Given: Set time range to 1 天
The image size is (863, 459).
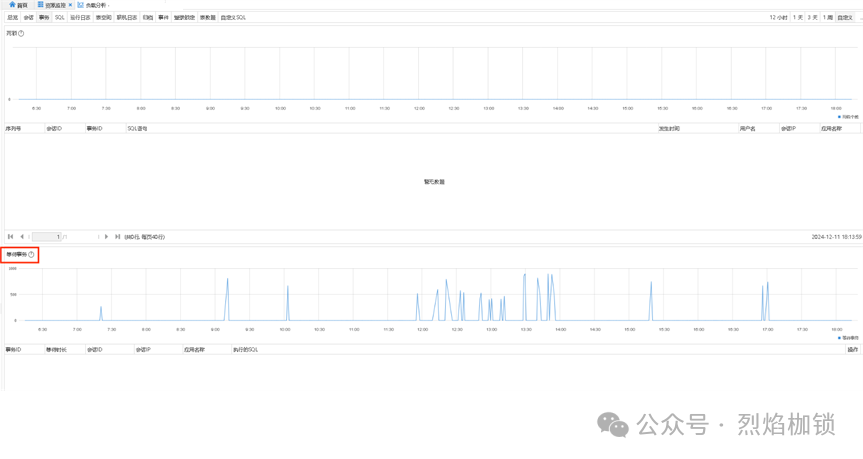Looking at the screenshot, I should coord(798,18).
